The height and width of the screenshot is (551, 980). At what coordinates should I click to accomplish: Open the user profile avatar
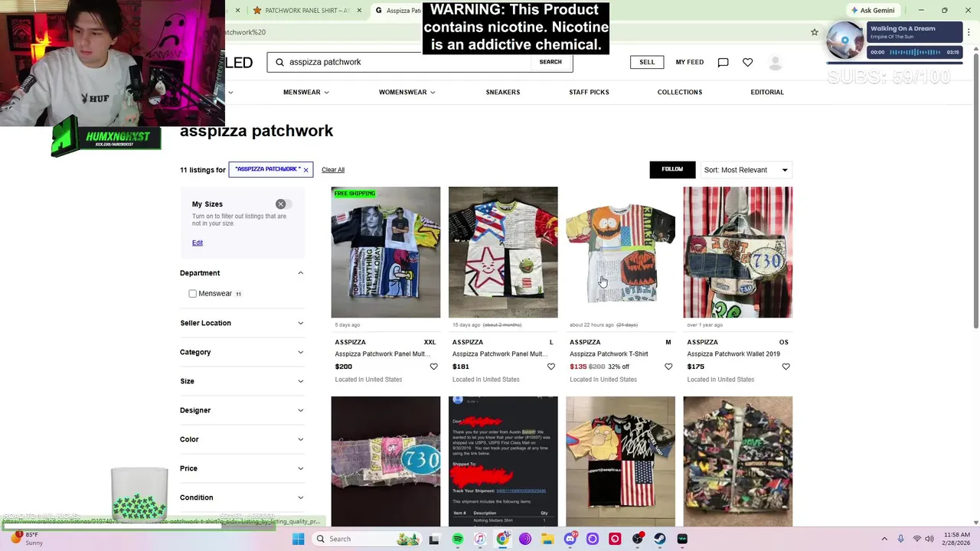pos(775,63)
